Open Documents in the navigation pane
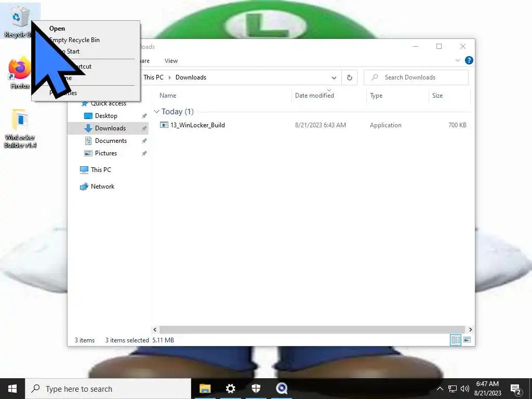The image size is (532, 399). click(111, 141)
